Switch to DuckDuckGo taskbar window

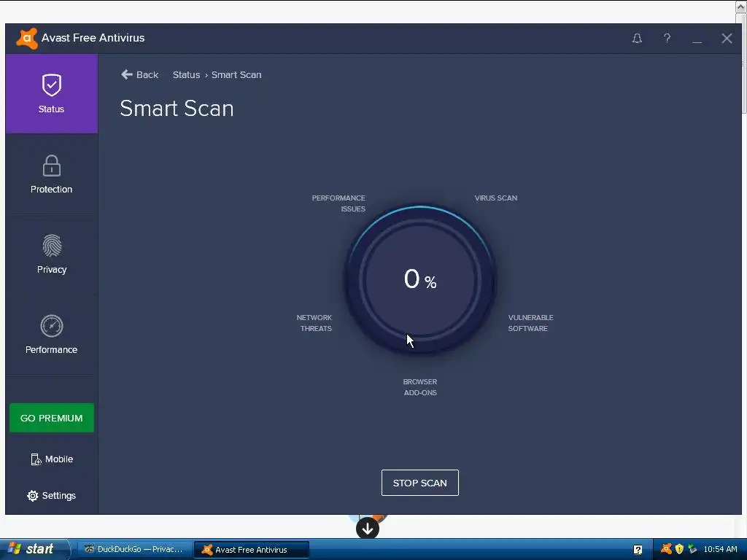[x=134, y=549]
